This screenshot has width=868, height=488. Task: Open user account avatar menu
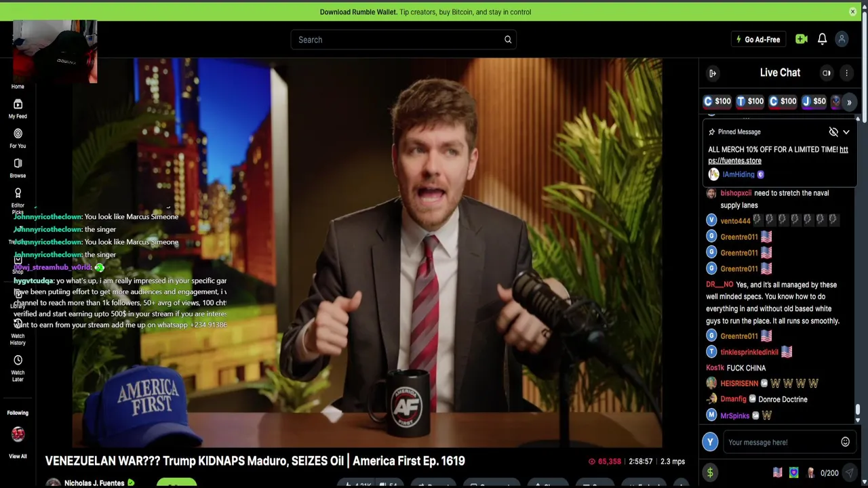(842, 39)
